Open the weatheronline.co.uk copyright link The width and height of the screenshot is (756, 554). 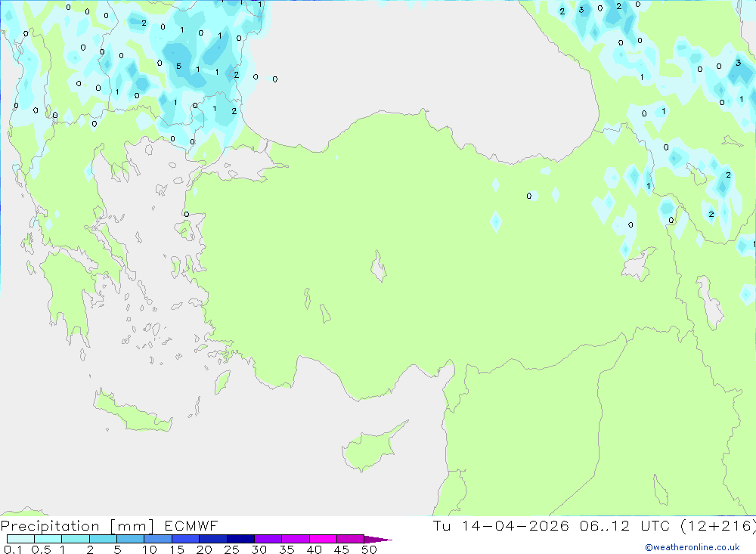pyautogui.click(x=692, y=547)
